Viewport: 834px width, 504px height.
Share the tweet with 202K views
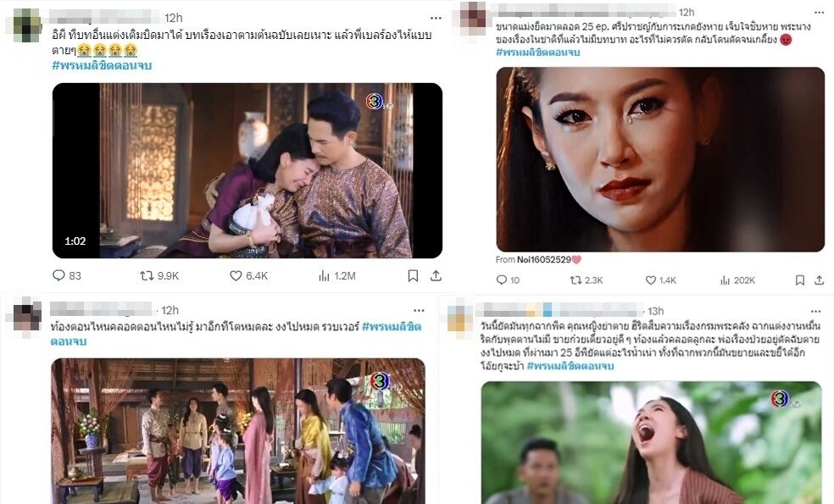coord(819,280)
